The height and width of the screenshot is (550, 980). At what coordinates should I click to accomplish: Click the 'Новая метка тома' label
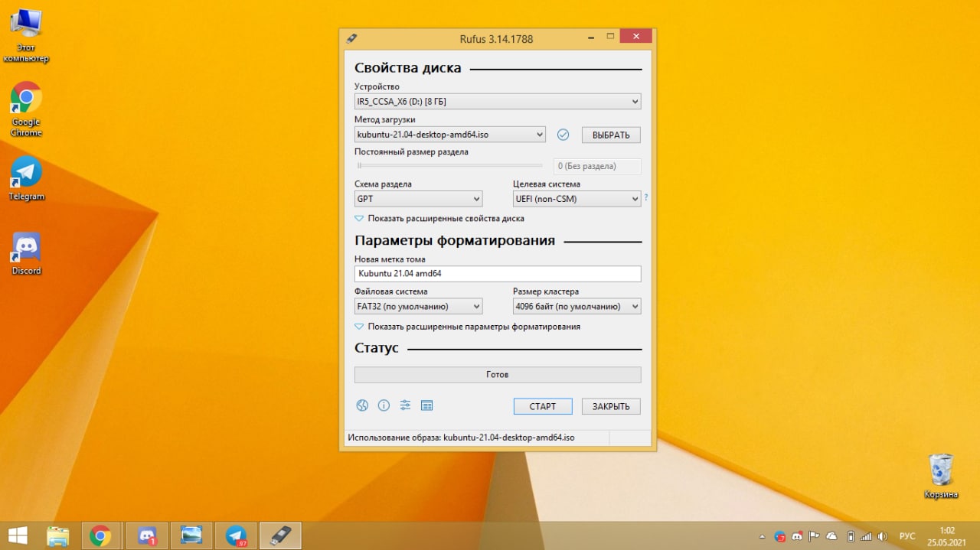coord(390,259)
